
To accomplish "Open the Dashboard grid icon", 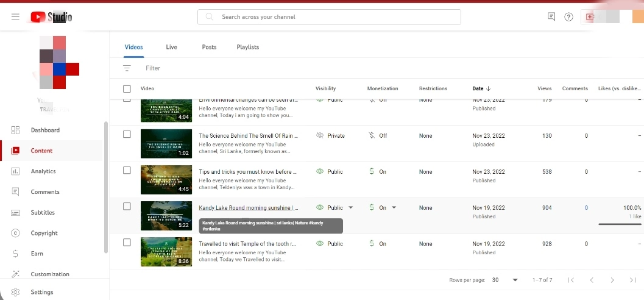I will tap(15, 130).
